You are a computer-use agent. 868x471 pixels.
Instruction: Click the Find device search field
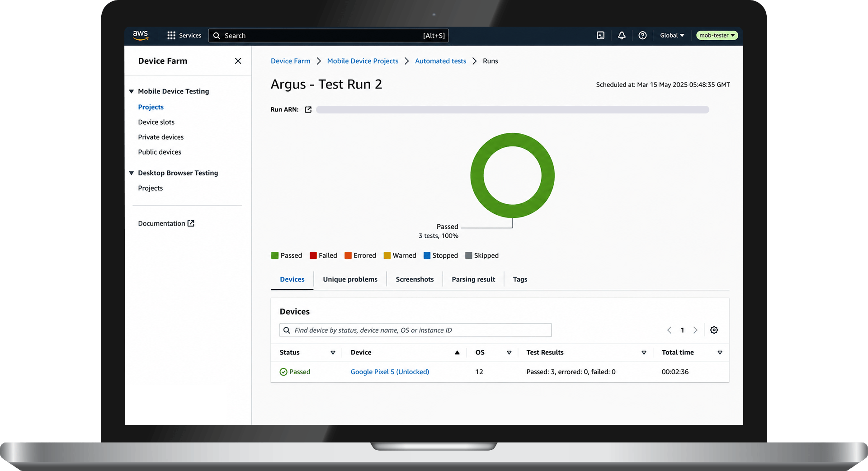(x=415, y=330)
